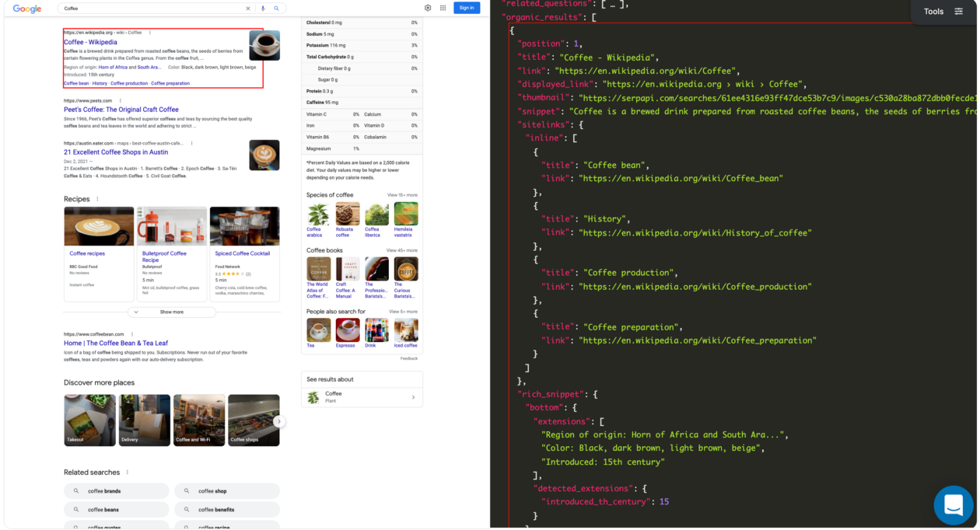
Task: Select the Coffee shops place tile
Action: click(x=254, y=420)
